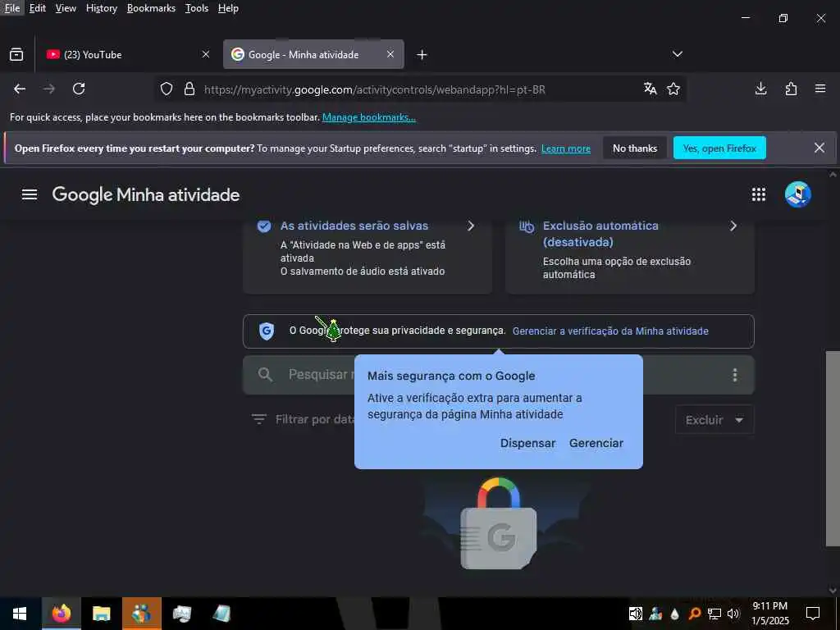The image size is (840, 630).
Task: Open the Manage bookmarks link
Action: pyautogui.click(x=368, y=117)
